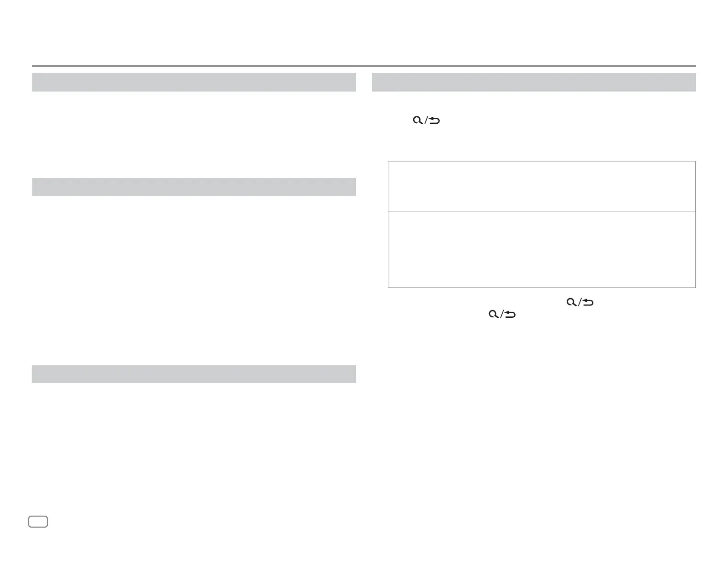Select the upper row of the bordered table
This screenshot has width=728, height=563.
pyautogui.click(x=542, y=186)
